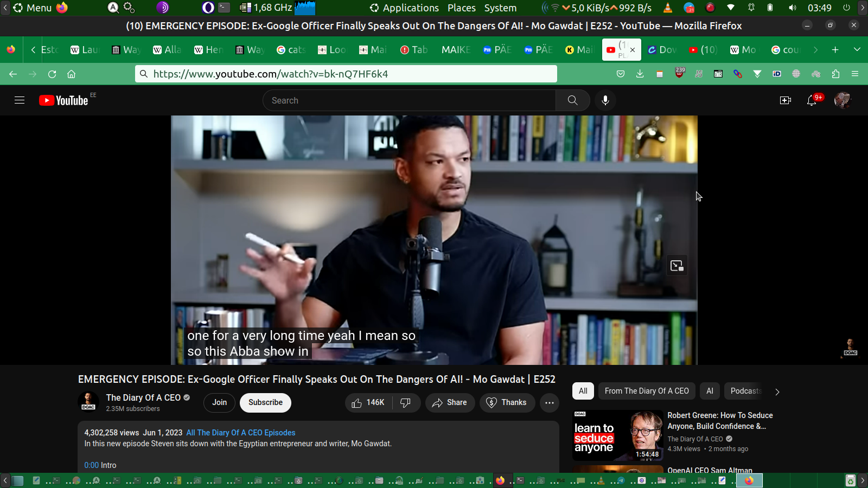The height and width of the screenshot is (488, 868).
Task: Open the Places menu
Action: [462, 8]
